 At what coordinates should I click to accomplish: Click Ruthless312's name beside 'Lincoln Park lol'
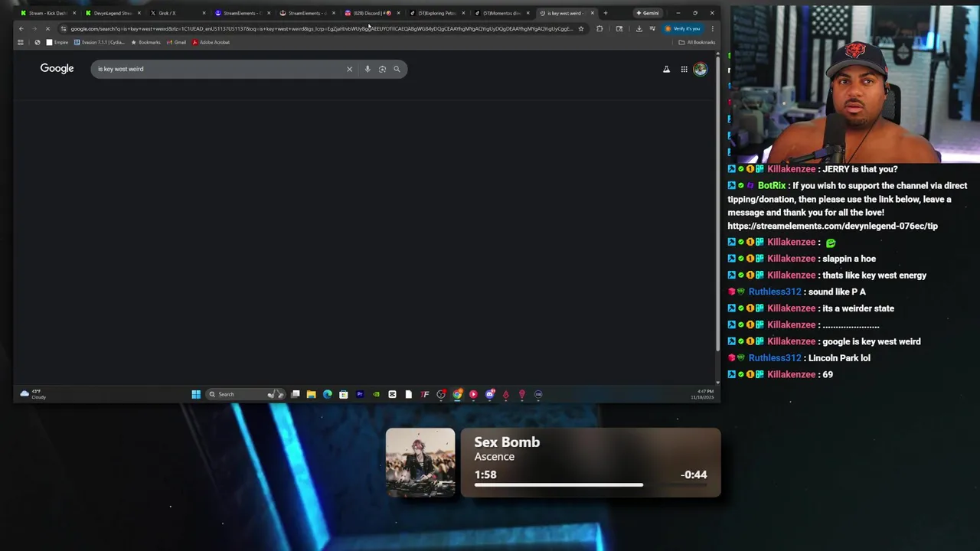pyautogui.click(x=775, y=357)
